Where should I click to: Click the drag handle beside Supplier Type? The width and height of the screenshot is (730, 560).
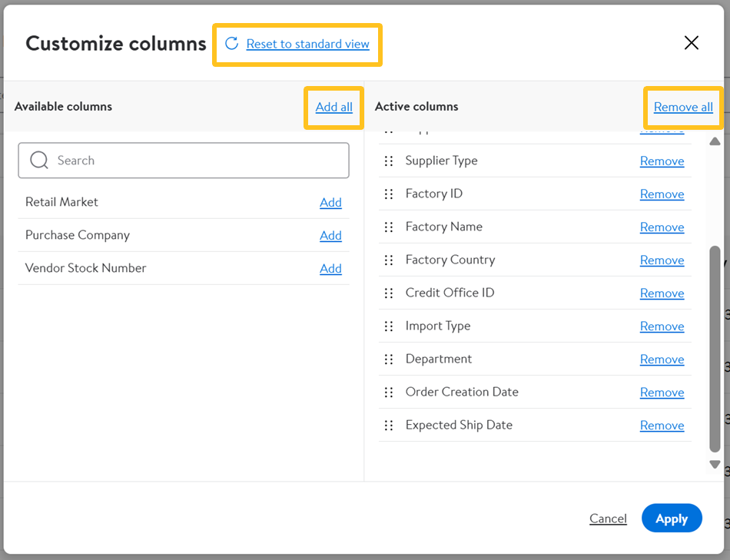click(x=389, y=161)
